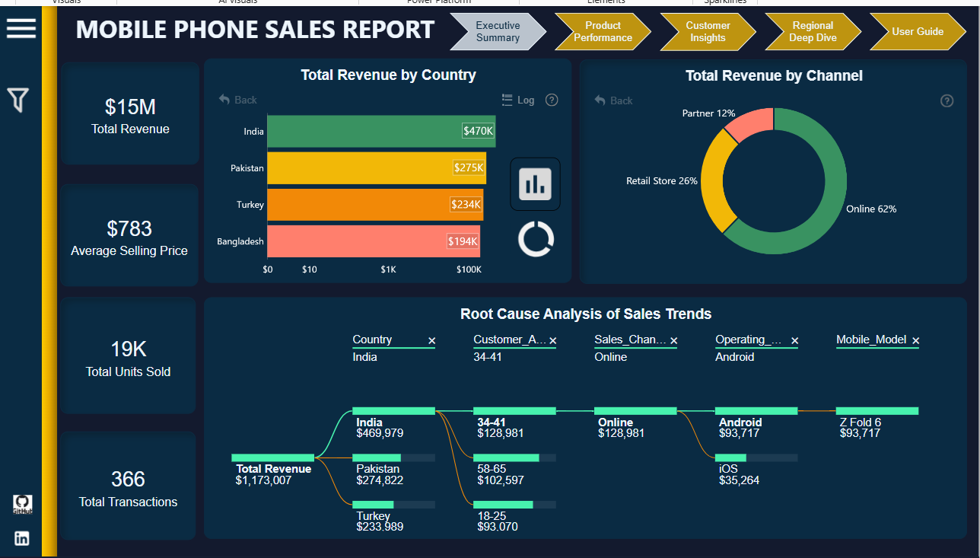Go to Product Performance page
The height and width of the screenshot is (558, 980).
coord(603,31)
